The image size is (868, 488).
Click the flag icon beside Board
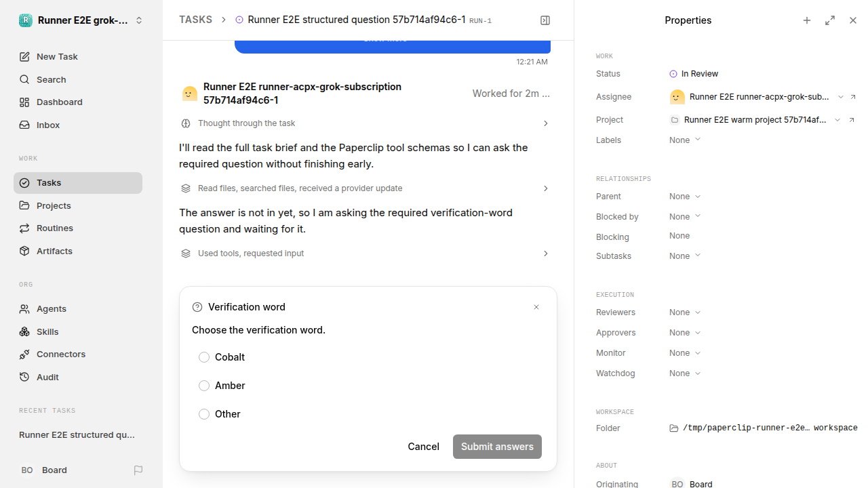click(138, 470)
